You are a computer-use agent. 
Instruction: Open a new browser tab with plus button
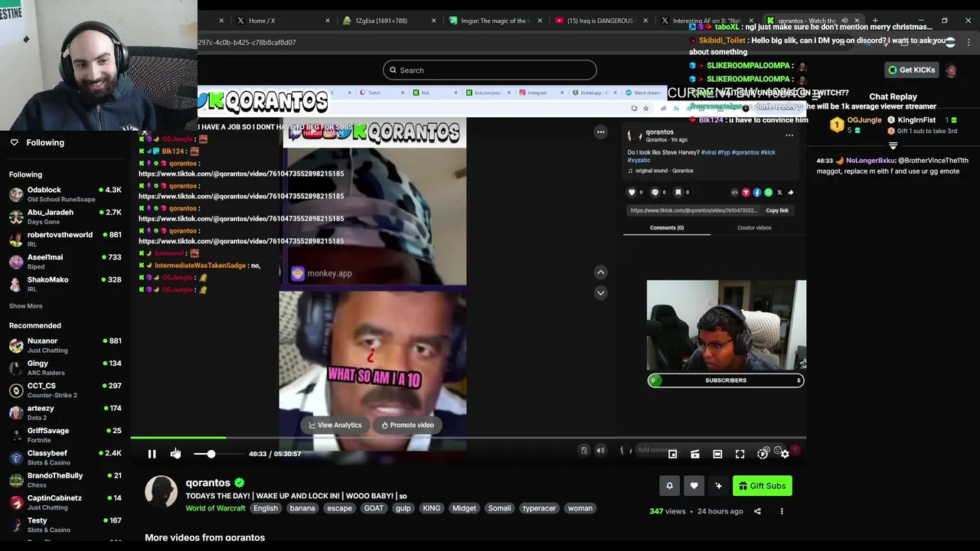click(x=875, y=21)
